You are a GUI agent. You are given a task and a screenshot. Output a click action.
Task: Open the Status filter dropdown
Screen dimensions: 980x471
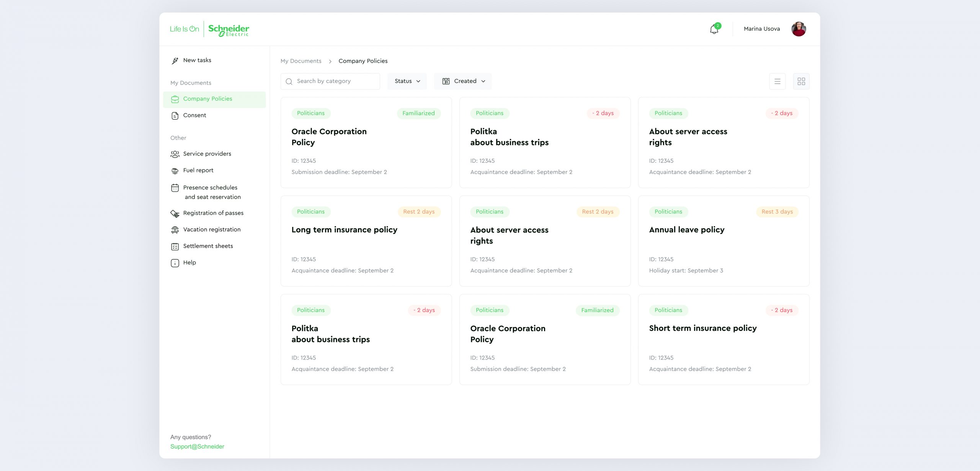tap(407, 81)
